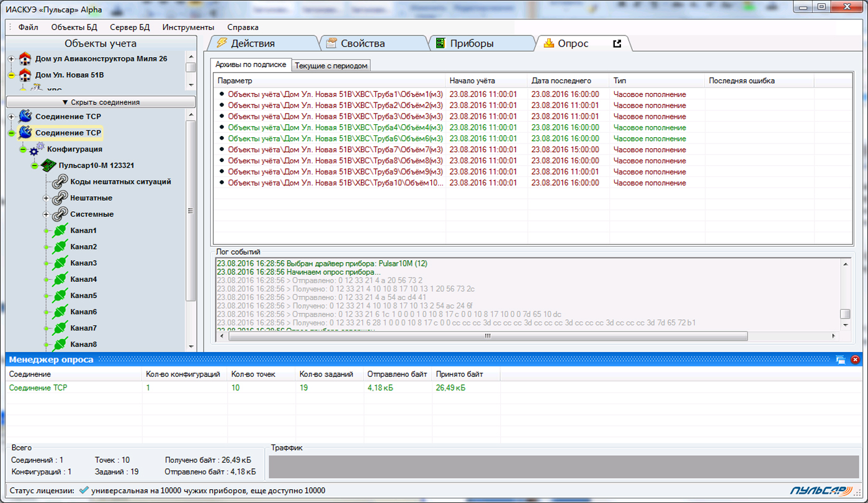Click the Скрыть соединения button

pos(101,102)
